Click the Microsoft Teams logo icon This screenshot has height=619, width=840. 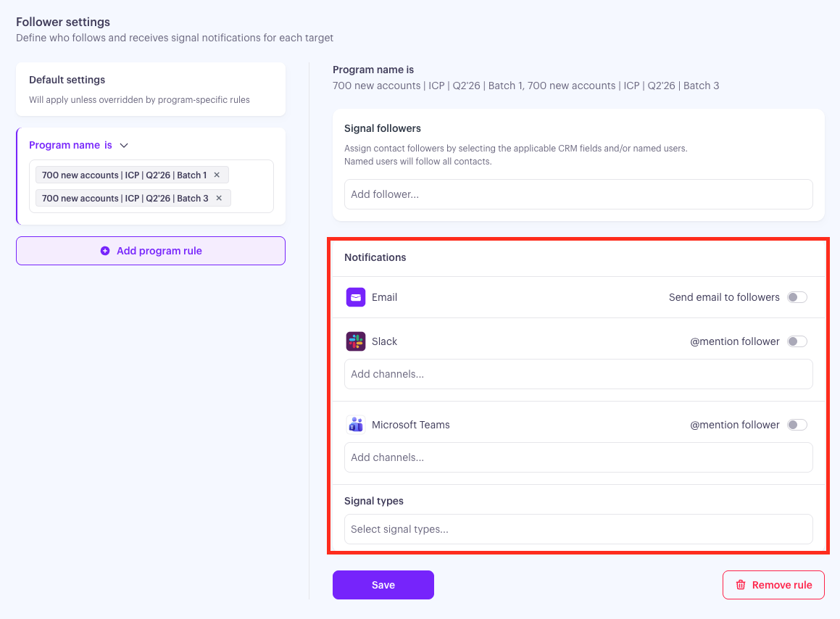coord(356,425)
